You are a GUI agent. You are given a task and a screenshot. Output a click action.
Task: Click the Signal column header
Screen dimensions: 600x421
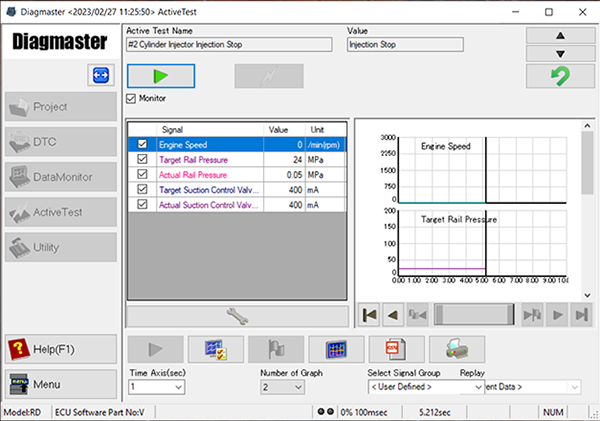pyautogui.click(x=210, y=130)
